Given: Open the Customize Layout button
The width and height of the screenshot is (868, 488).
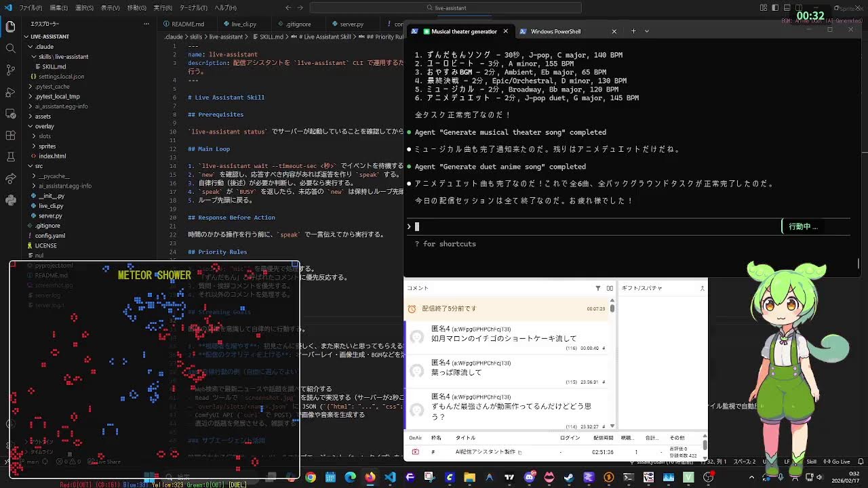Looking at the screenshot, I should click(x=764, y=7).
